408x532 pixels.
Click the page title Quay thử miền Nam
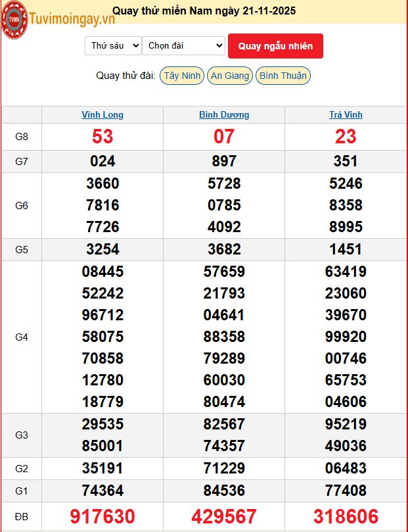[x=204, y=11]
